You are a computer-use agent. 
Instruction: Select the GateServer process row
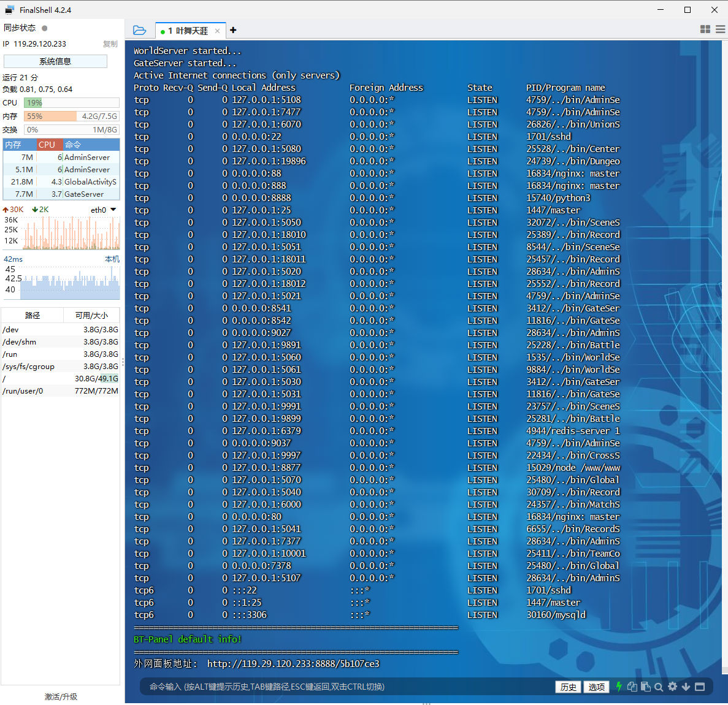61,194
